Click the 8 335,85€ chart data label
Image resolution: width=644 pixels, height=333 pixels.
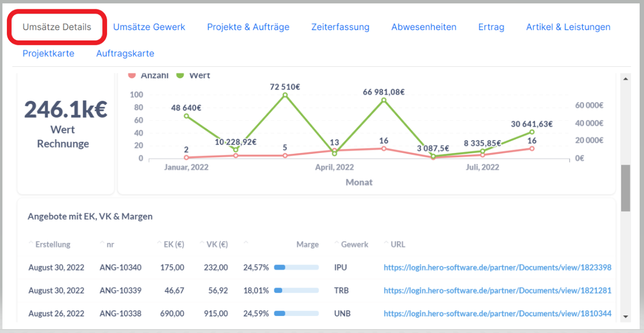pos(482,143)
